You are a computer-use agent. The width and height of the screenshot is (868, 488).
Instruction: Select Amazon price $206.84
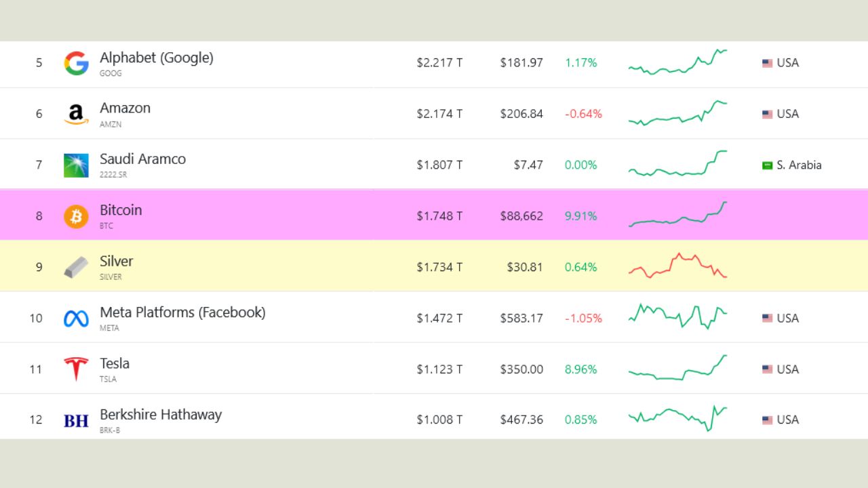point(521,114)
